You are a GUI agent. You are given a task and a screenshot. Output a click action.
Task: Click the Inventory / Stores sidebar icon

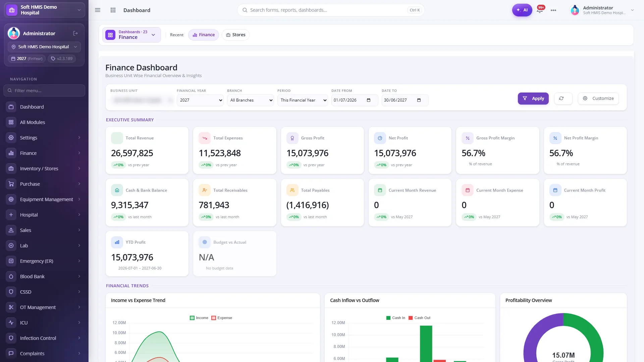point(11,169)
